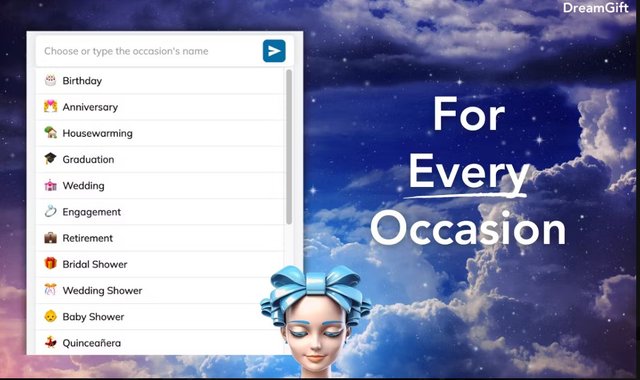Select the Engagement option

pos(160,212)
